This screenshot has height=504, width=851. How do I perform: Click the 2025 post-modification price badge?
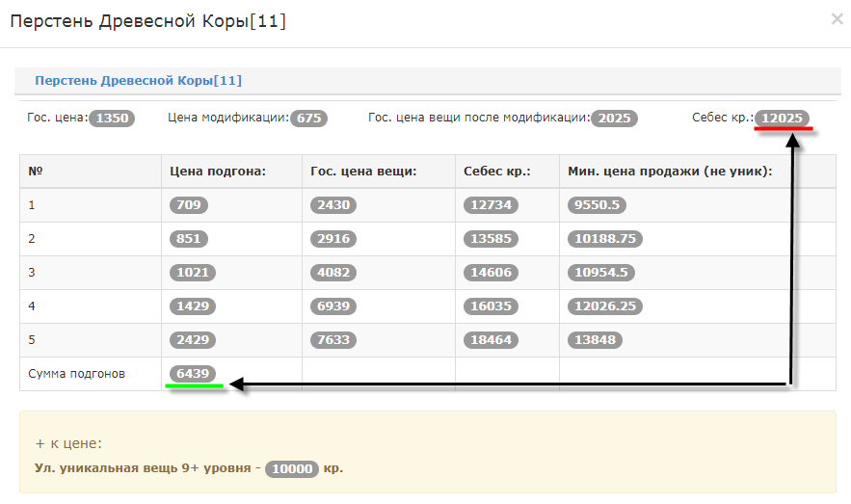click(x=613, y=119)
